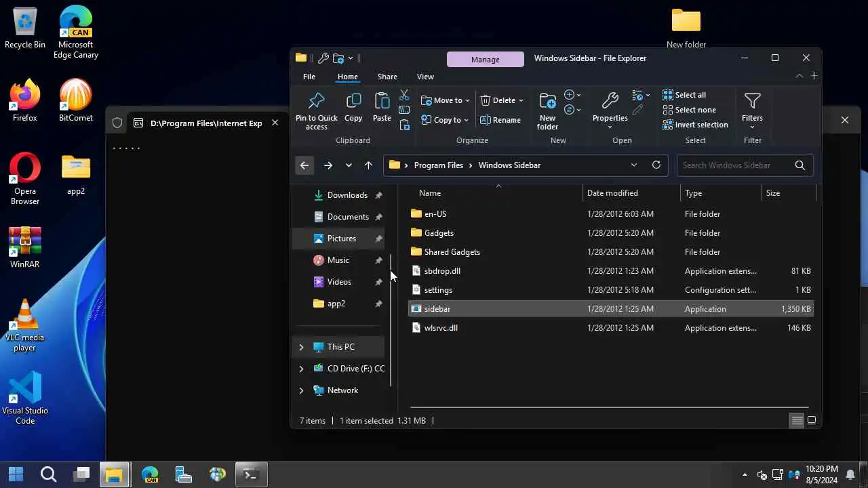Open taskbar Search
The height and width of the screenshot is (488, 868).
click(48, 474)
